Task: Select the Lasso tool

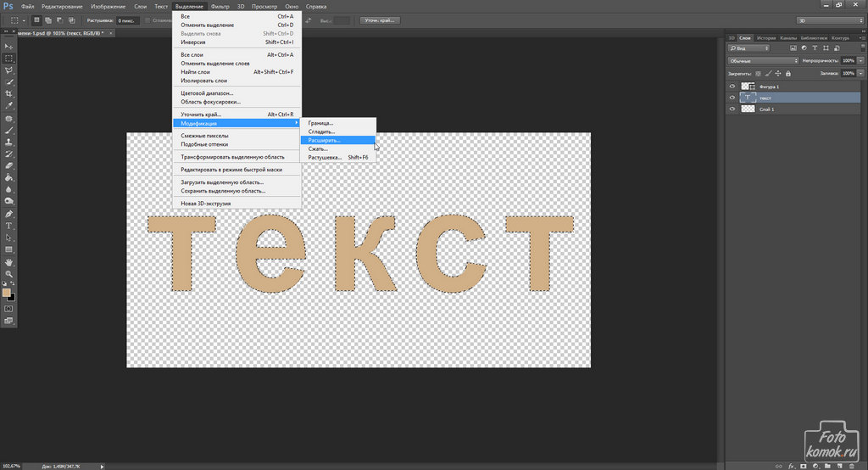Action: pos(9,70)
